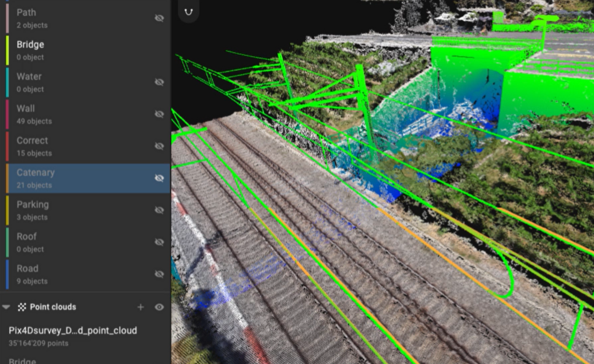This screenshot has width=594, height=364.
Task: Click the orange Catenary layer color bar
Action: pos(7,178)
